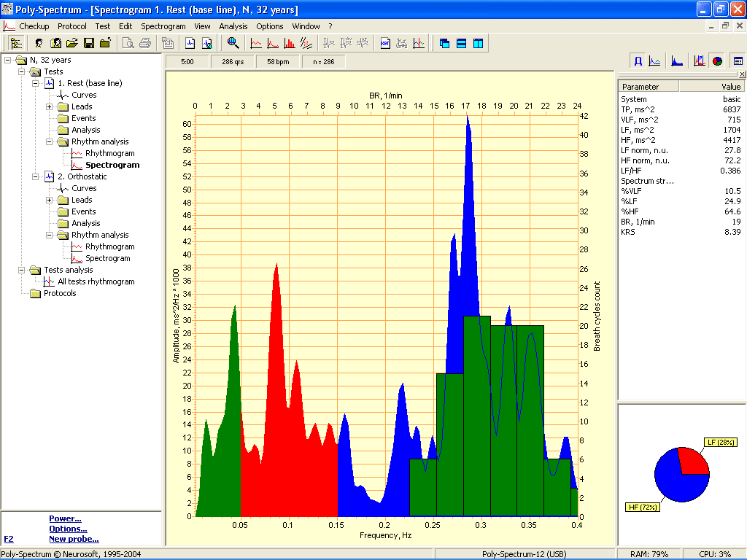Click the red spectrum curve toolbar icon
Viewport: 747px width, 560px height.
point(273,43)
